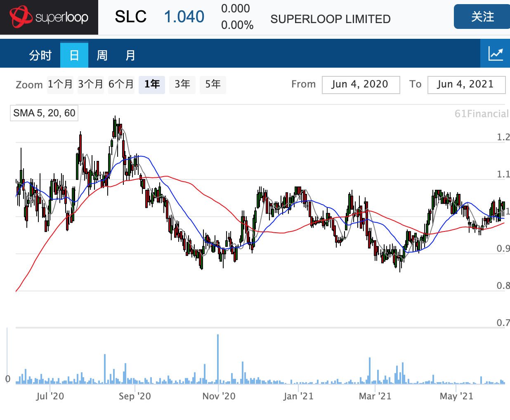Viewport: 510px width, 420px height.
Task: Switch to the 周 weekly tab
Action: pyautogui.click(x=102, y=55)
